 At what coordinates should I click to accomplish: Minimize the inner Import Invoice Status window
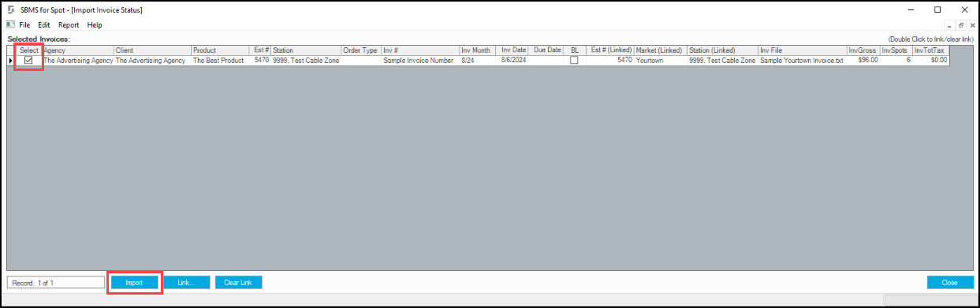(949, 25)
